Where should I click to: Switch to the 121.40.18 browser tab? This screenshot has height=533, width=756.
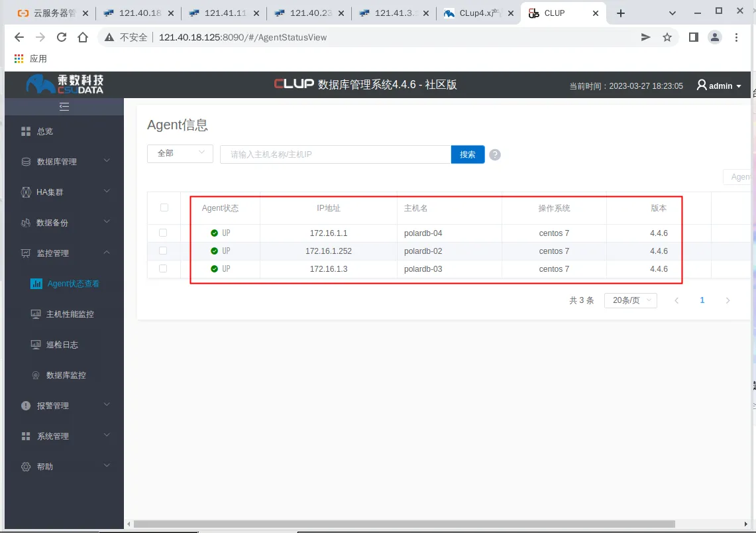[x=139, y=13]
